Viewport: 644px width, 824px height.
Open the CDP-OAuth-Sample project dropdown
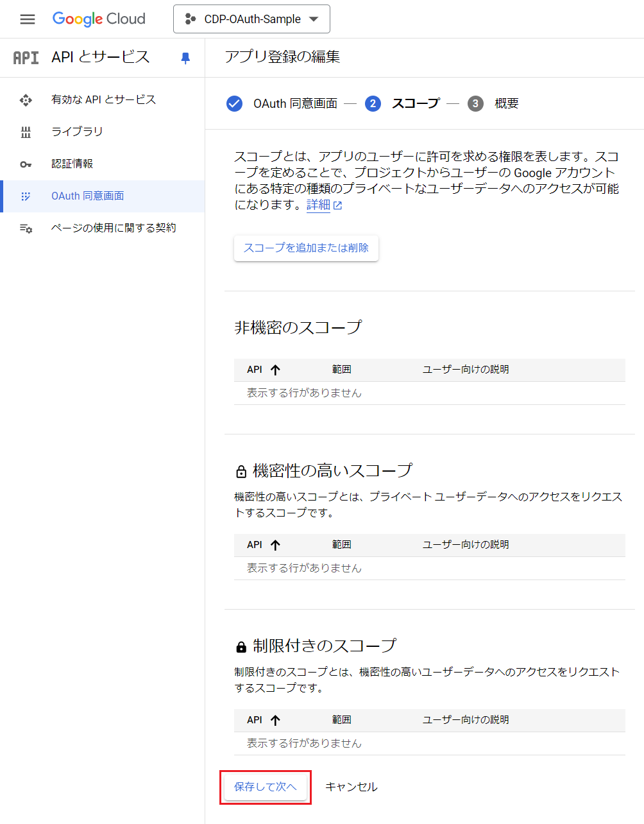[251, 19]
